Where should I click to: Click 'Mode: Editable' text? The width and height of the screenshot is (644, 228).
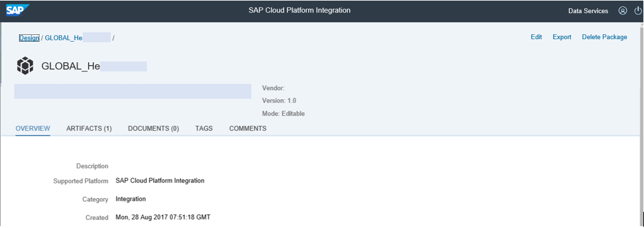click(283, 114)
